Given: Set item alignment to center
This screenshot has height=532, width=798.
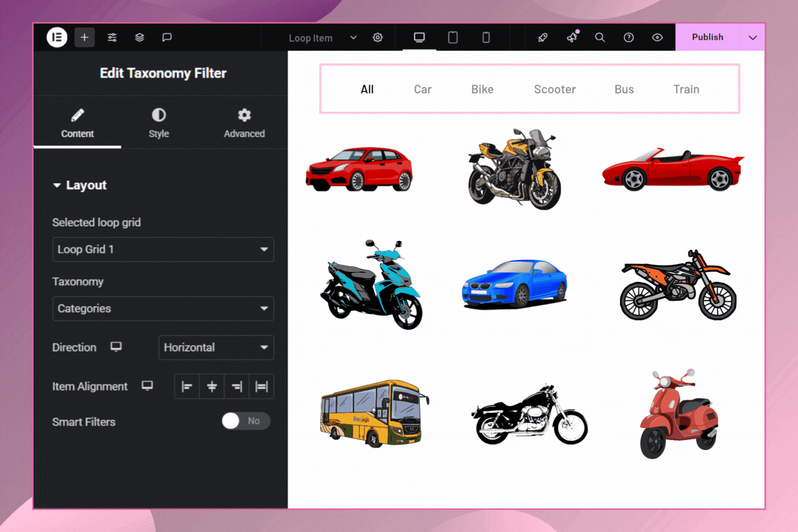Looking at the screenshot, I should click(x=212, y=386).
